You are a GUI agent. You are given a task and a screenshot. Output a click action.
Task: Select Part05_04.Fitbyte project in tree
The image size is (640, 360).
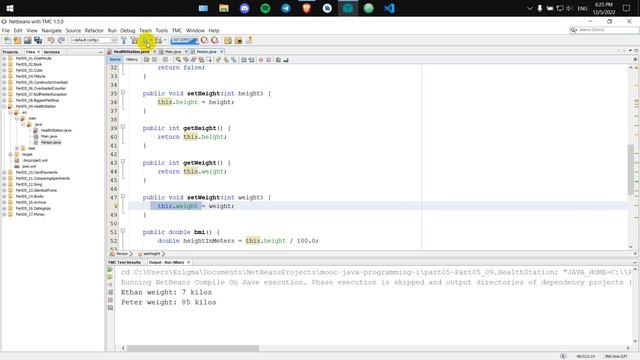coord(31,76)
